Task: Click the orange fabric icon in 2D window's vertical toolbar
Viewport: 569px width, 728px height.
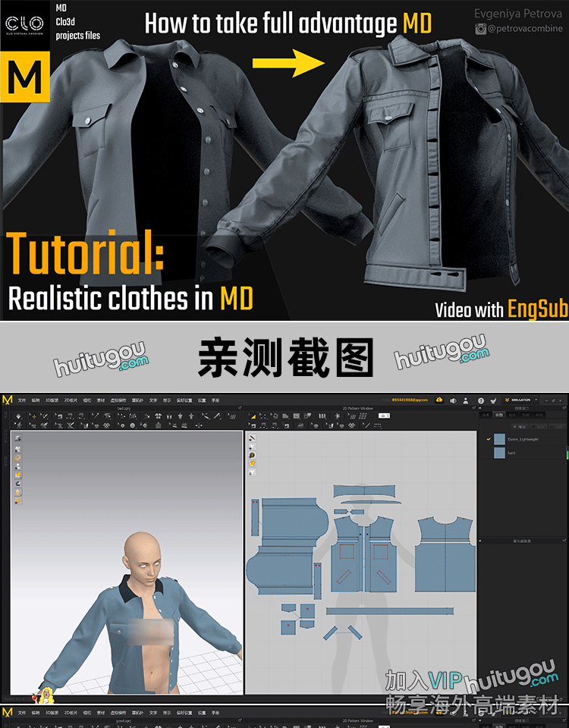Action: point(252,463)
